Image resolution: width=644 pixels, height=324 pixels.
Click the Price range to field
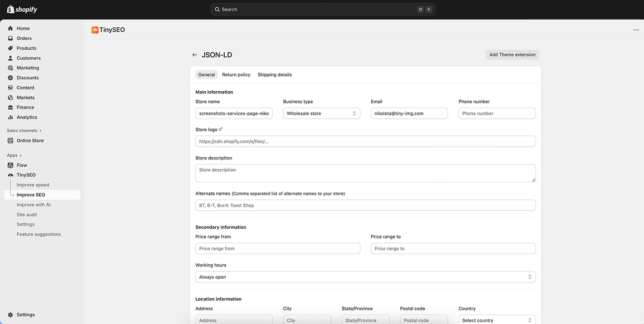pos(453,248)
